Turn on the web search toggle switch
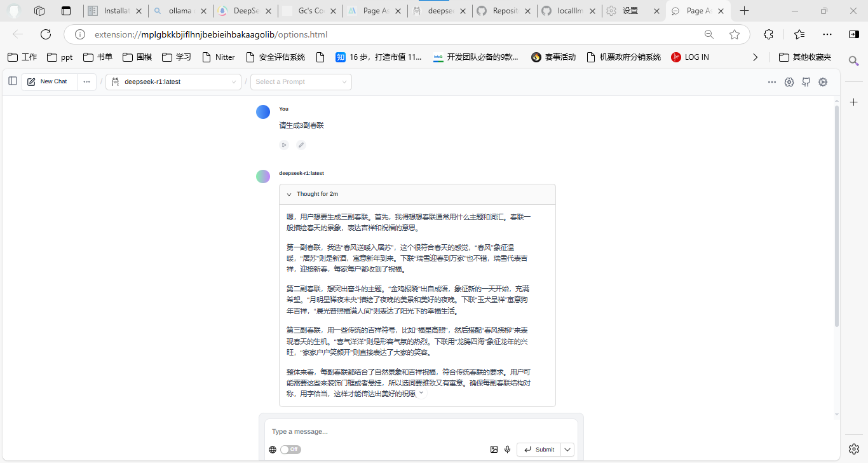868x463 pixels. point(290,450)
